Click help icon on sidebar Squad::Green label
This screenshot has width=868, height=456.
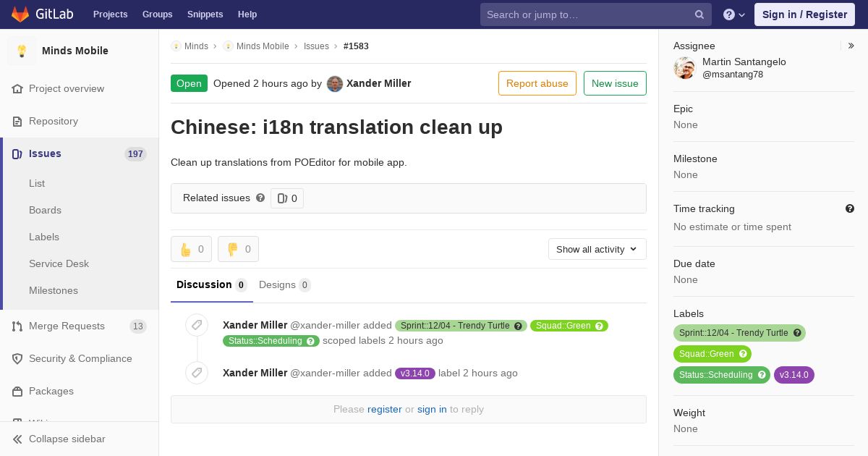click(743, 354)
